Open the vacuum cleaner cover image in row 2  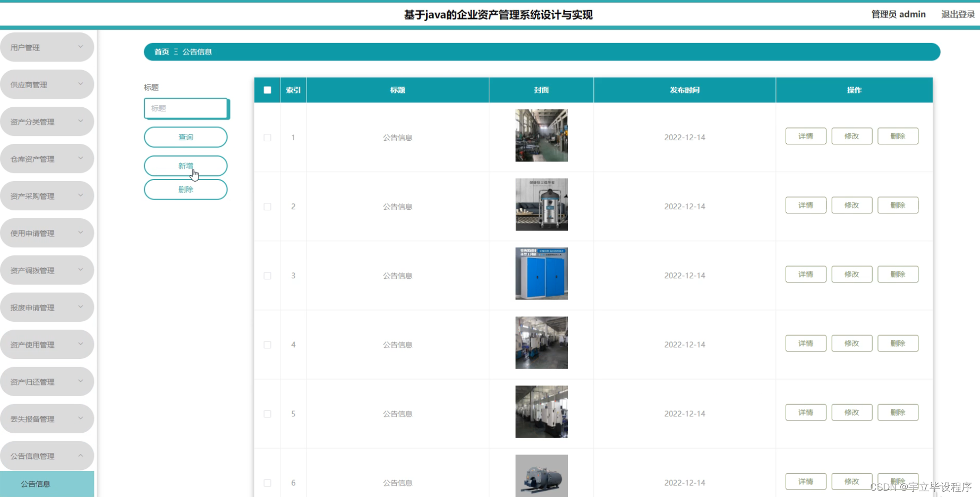coord(541,204)
